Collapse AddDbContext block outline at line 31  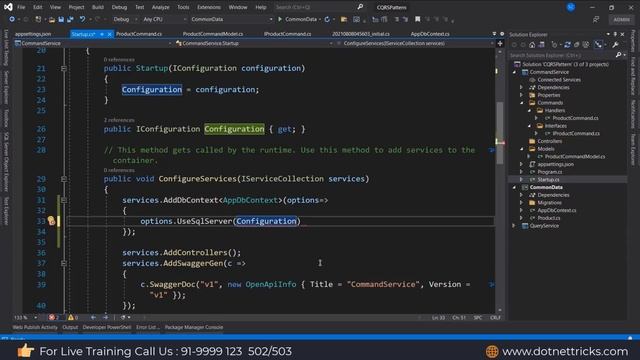pos(64,200)
